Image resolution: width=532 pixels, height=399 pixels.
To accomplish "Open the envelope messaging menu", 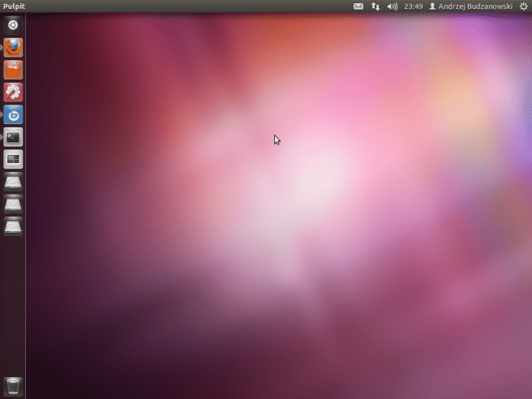I will (358, 6).
